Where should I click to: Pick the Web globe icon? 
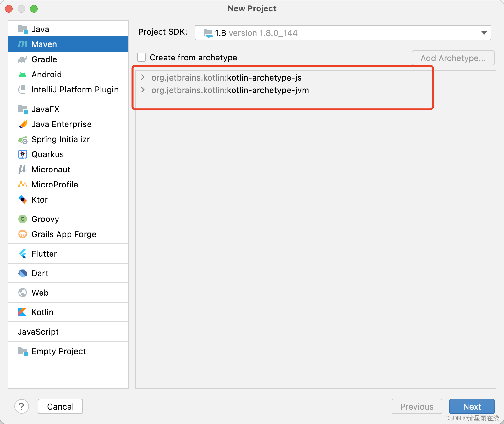23,293
